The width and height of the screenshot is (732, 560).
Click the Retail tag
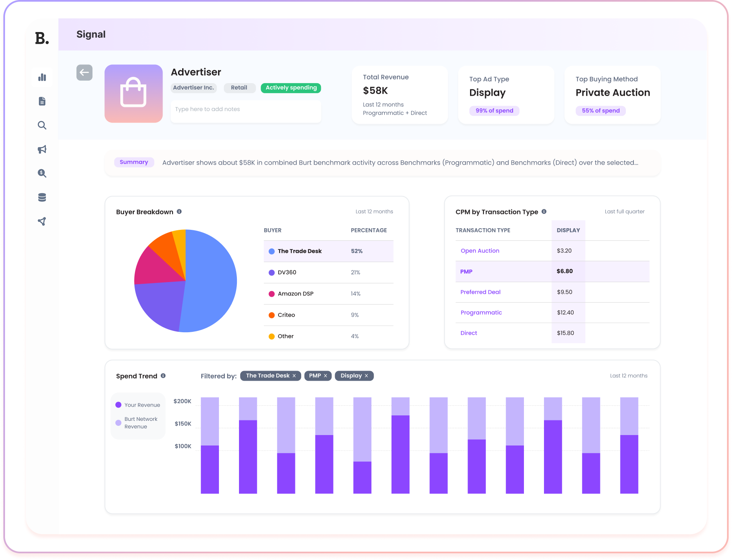click(239, 88)
